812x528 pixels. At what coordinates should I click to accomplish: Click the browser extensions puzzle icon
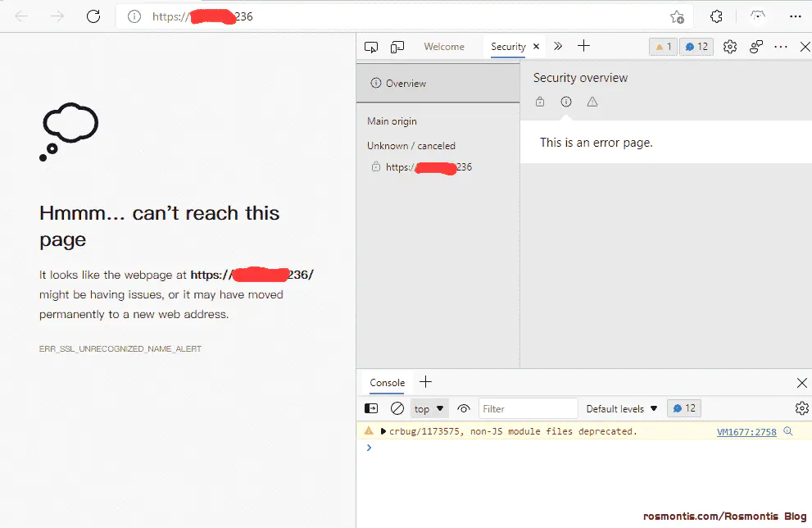pos(716,16)
